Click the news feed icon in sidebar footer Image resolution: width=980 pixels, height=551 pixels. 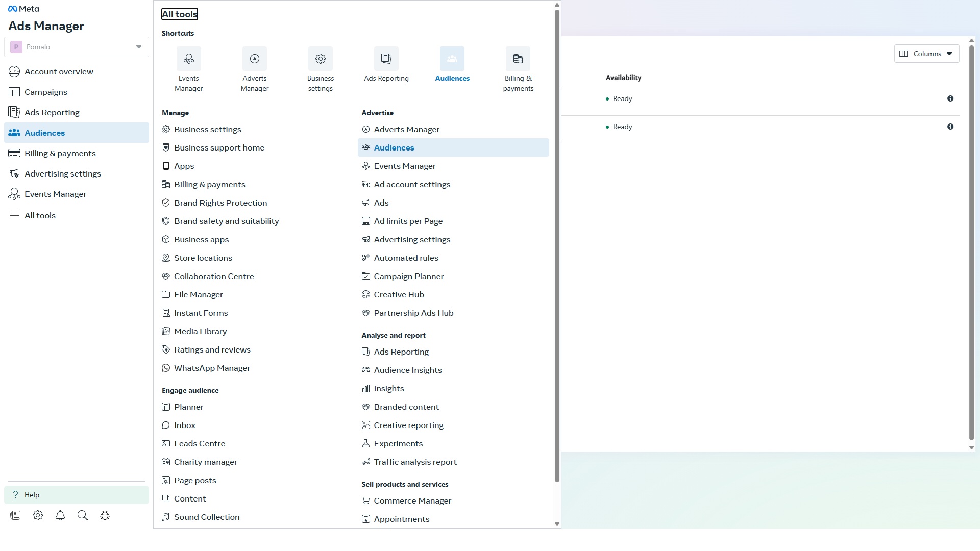tap(15, 515)
